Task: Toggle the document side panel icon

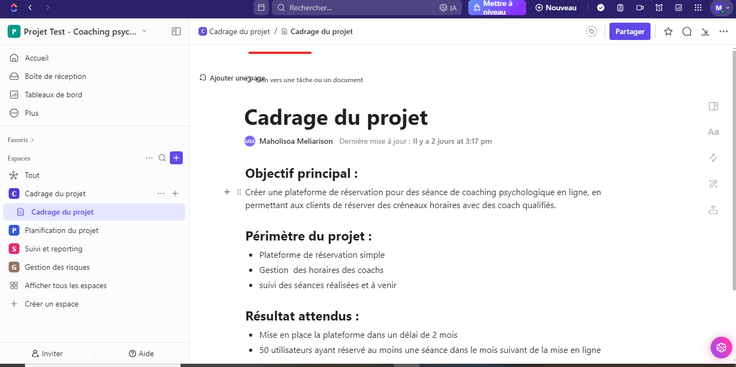Action: 713,106
